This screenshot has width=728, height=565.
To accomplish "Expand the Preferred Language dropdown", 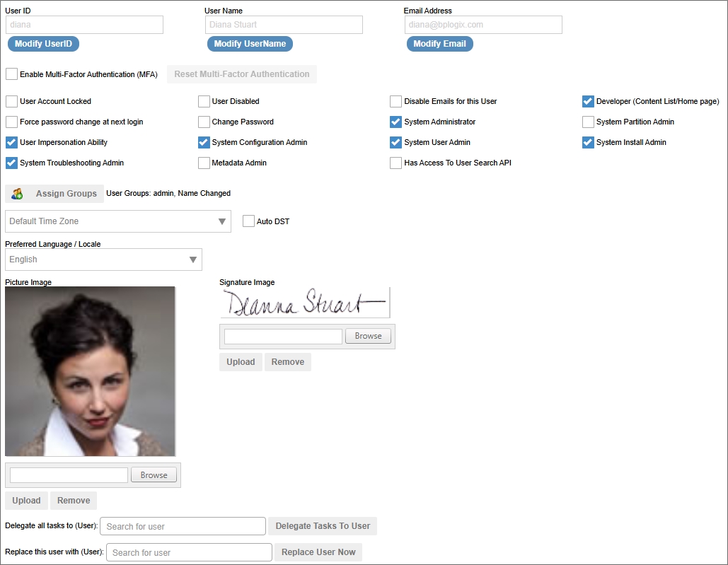I will [103, 260].
